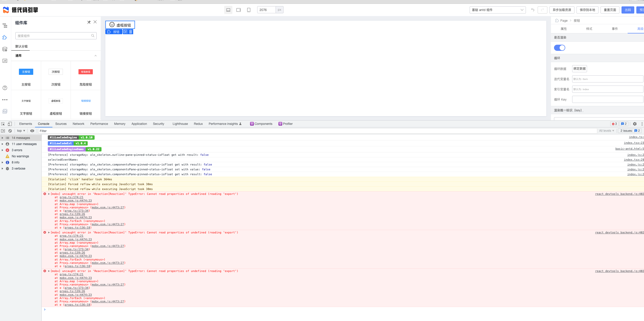Screen dimensions: 644x321
Task: Click the 保存到本地 button
Action: coord(587,10)
